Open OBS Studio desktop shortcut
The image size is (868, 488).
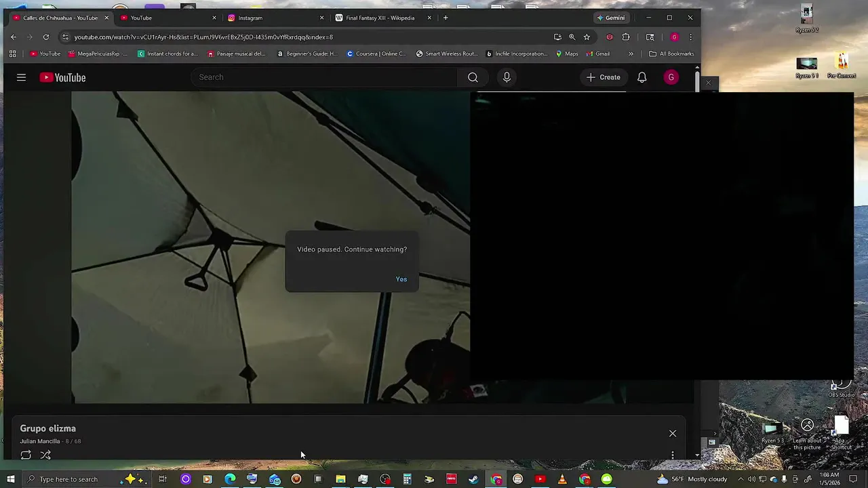pos(842,388)
